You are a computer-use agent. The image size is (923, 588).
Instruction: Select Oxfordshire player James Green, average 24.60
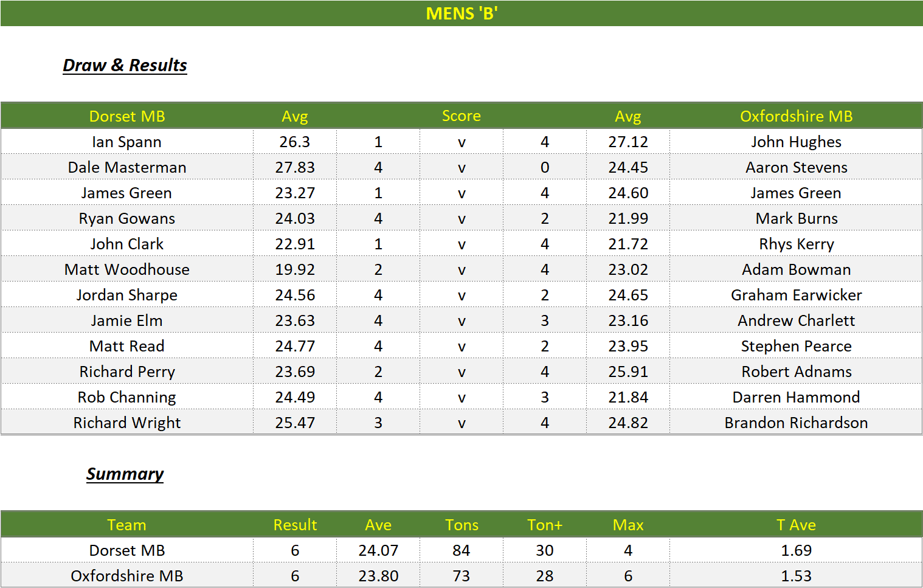(796, 193)
